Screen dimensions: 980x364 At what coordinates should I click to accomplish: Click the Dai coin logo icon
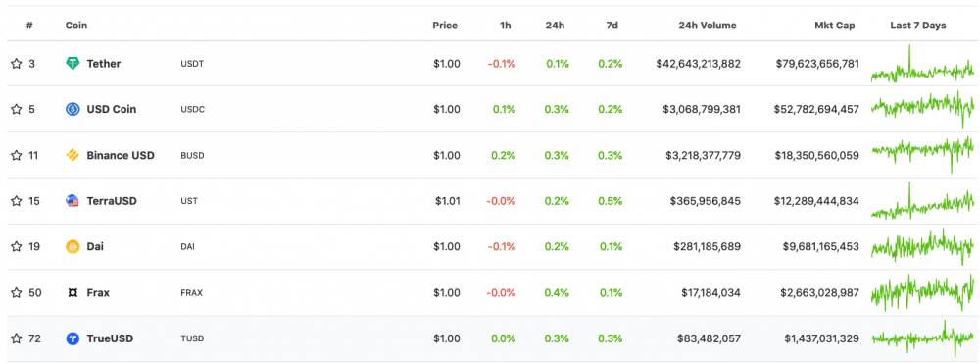(73, 247)
